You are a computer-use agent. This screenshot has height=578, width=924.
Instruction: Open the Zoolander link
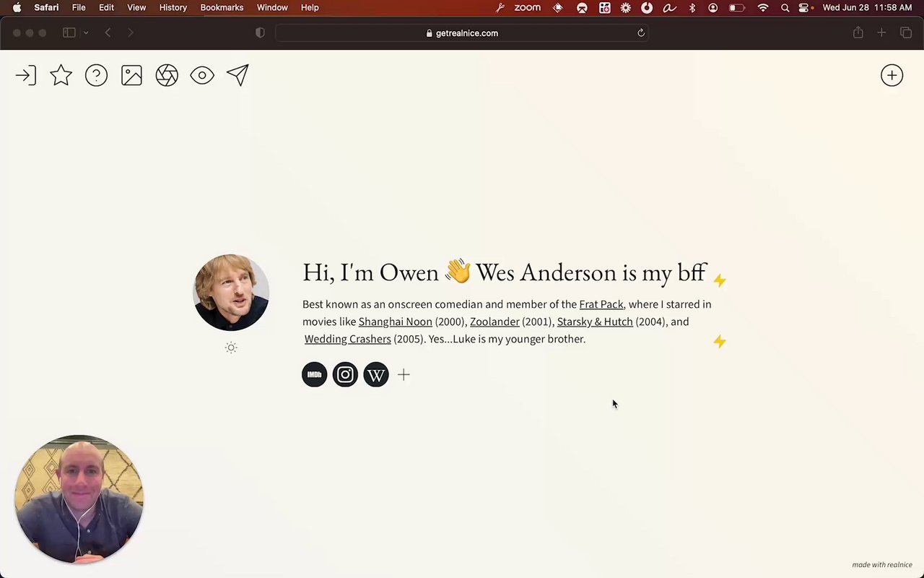(x=494, y=322)
